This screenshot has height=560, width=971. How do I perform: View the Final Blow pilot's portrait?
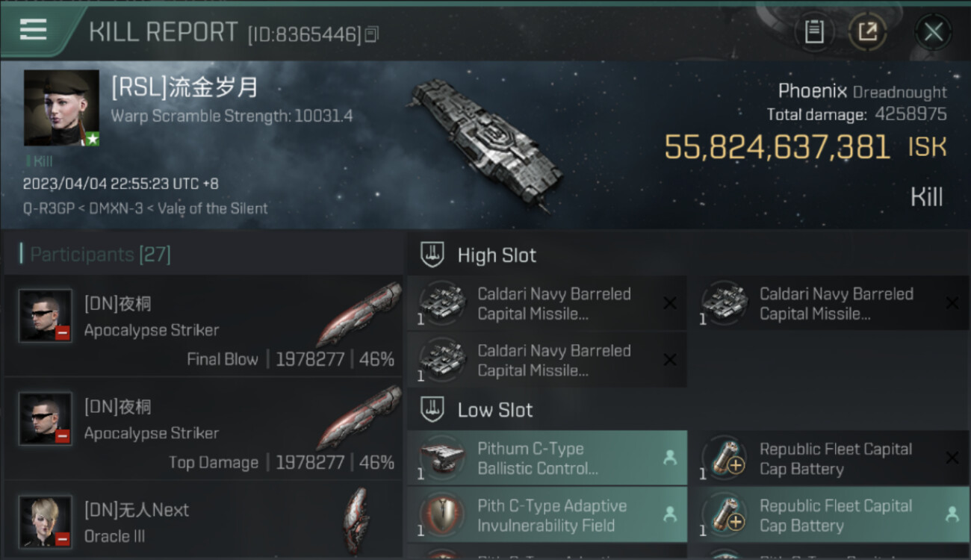click(x=46, y=316)
